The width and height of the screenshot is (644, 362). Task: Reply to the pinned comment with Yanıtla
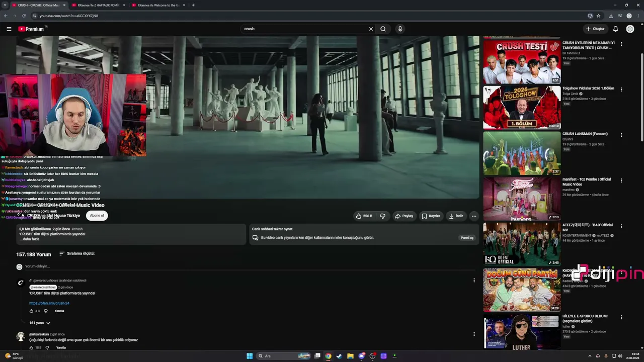click(59, 311)
